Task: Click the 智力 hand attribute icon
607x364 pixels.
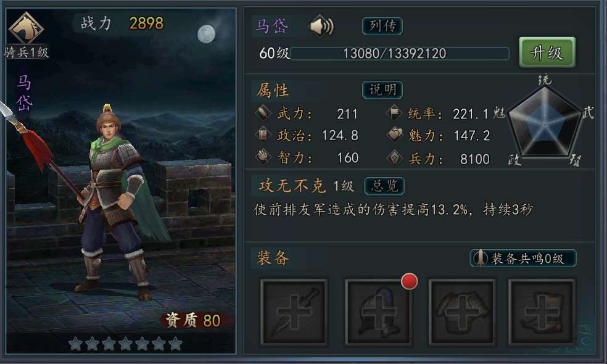Action: 263,157
